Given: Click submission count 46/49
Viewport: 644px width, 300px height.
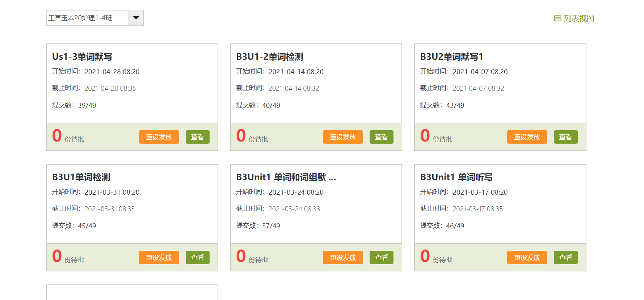Looking at the screenshot, I should coord(455,226).
